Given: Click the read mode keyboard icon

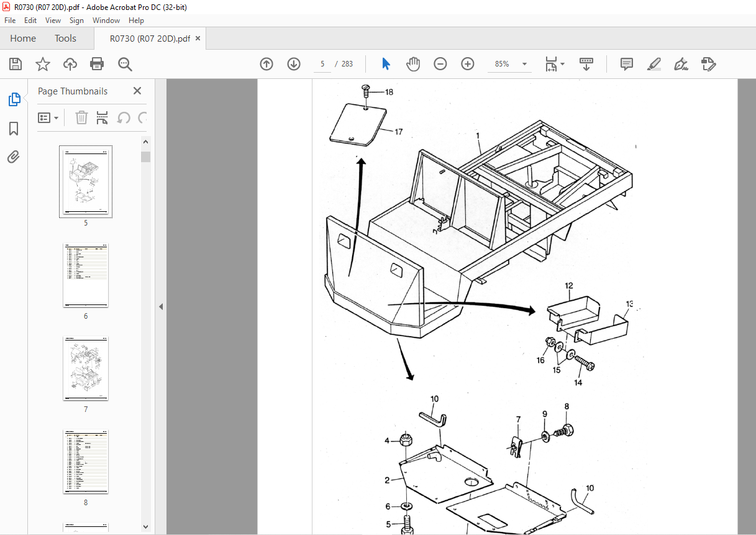Looking at the screenshot, I should [x=586, y=64].
